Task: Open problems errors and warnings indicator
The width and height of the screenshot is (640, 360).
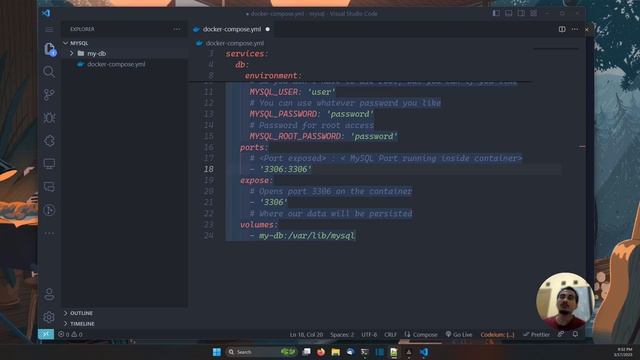Action: tap(70, 334)
